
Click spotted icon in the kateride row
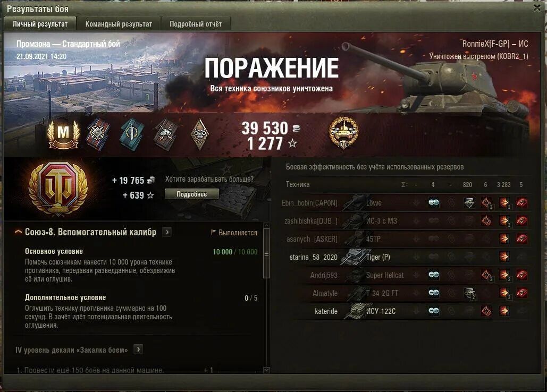tap(434, 311)
